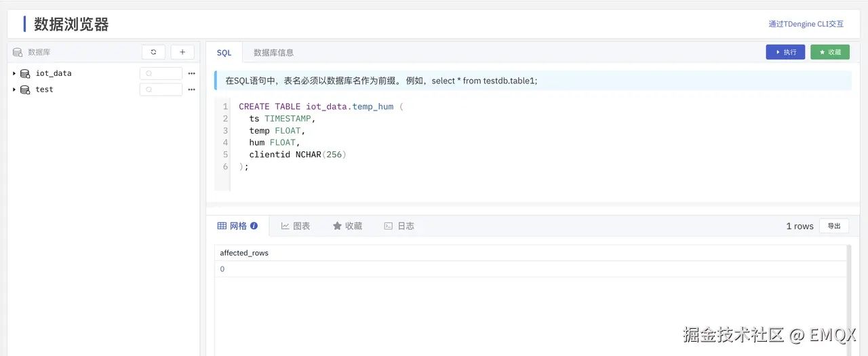Click the search field next to iot_data
The height and width of the screenshot is (356, 868).
pyautogui.click(x=161, y=73)
